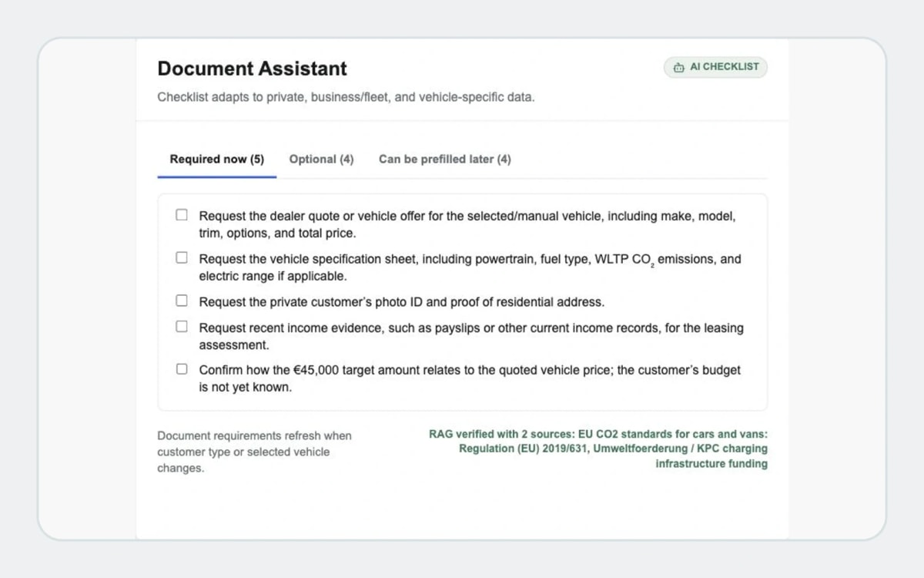Click the AI CHECKLIST badge
The width and height of the screenshot is (924, 578).
715,67
